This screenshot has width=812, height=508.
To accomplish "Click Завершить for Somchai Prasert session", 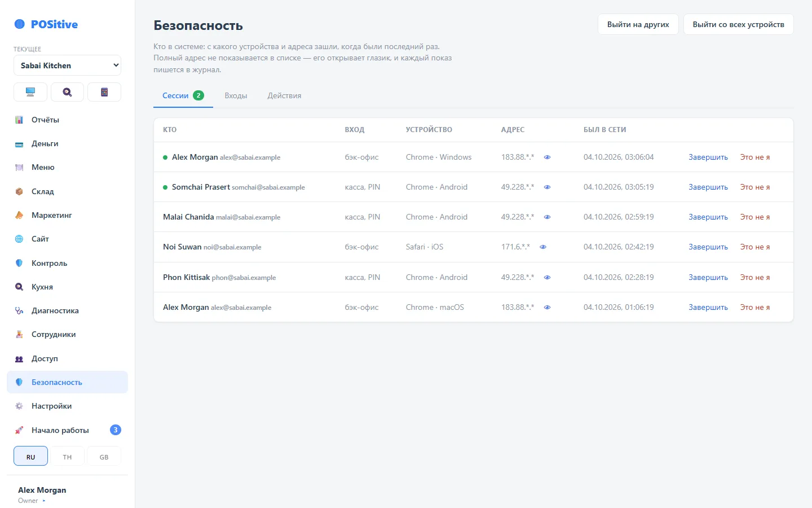I will click(708, 187).
